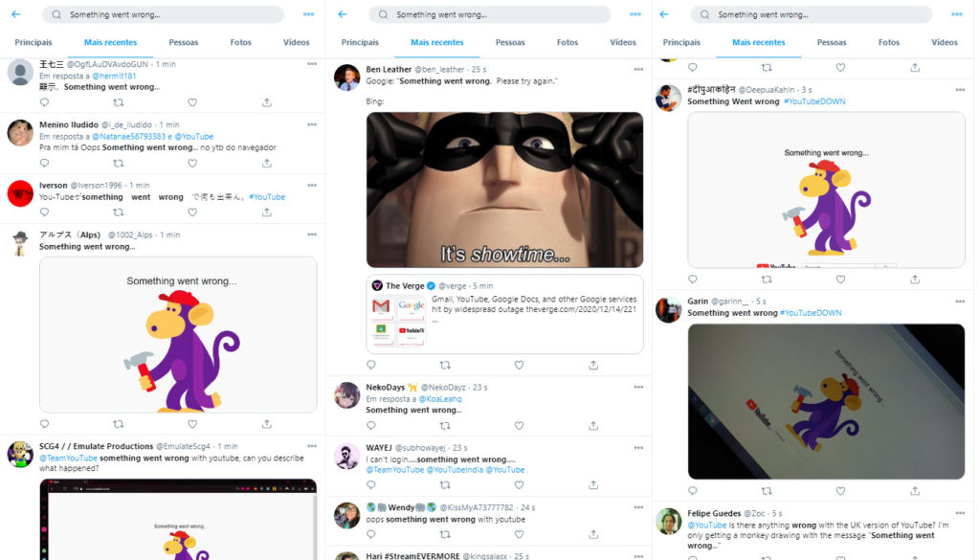The image size is (980, 560).
Task: Reply to the Alps monkey tweet
Action: tap(44, 424)
